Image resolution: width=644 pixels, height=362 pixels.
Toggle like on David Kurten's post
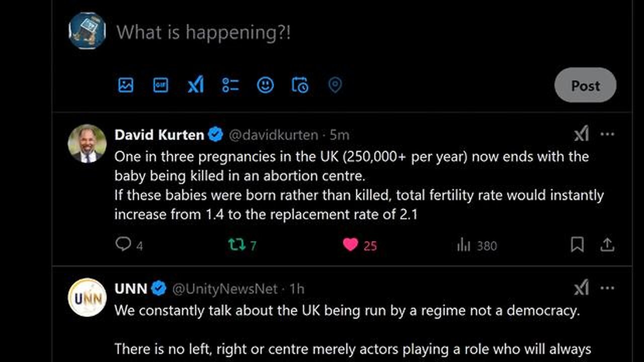tap(351, 245)
